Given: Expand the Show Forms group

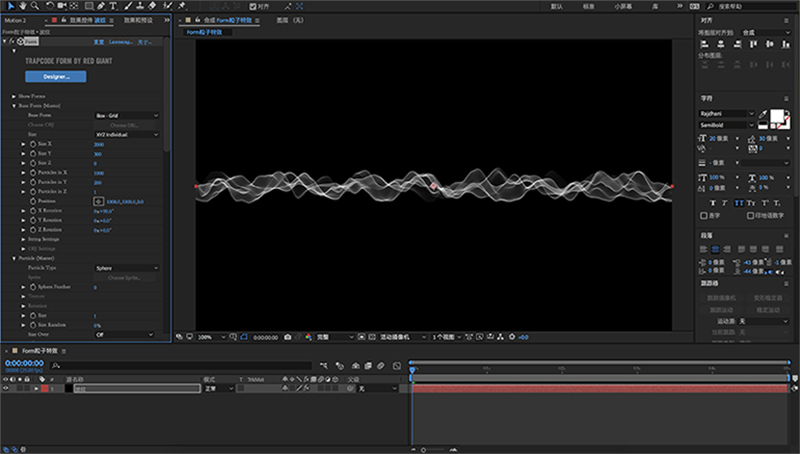Looking at the screenshot, I should click(14, 96).
